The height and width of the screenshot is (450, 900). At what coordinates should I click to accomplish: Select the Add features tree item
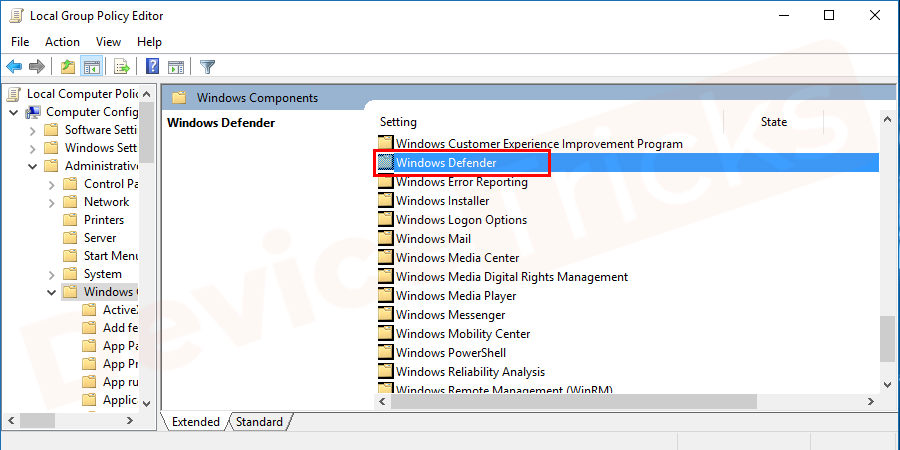(x=121, y=328)
